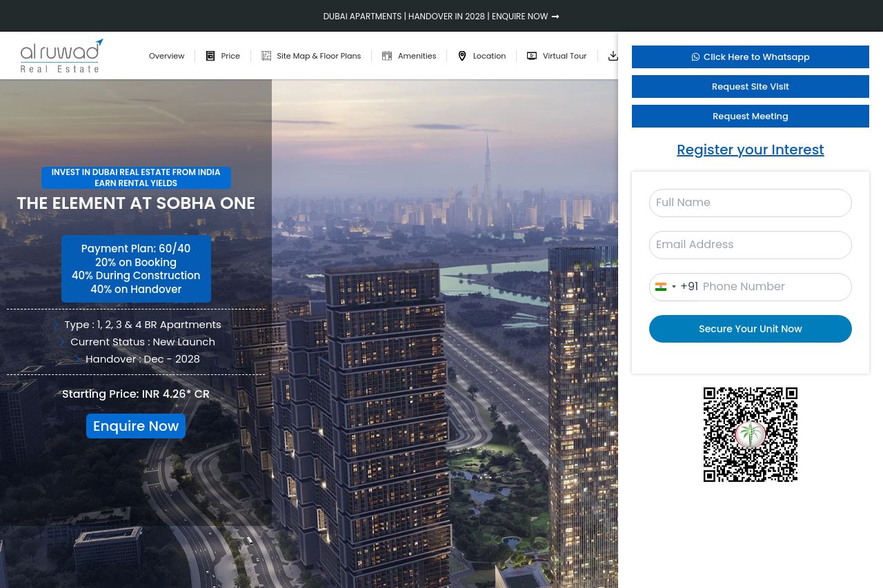883x588 pixels.
Task: Click the chevron before Type row
Action: click(56, 325)
